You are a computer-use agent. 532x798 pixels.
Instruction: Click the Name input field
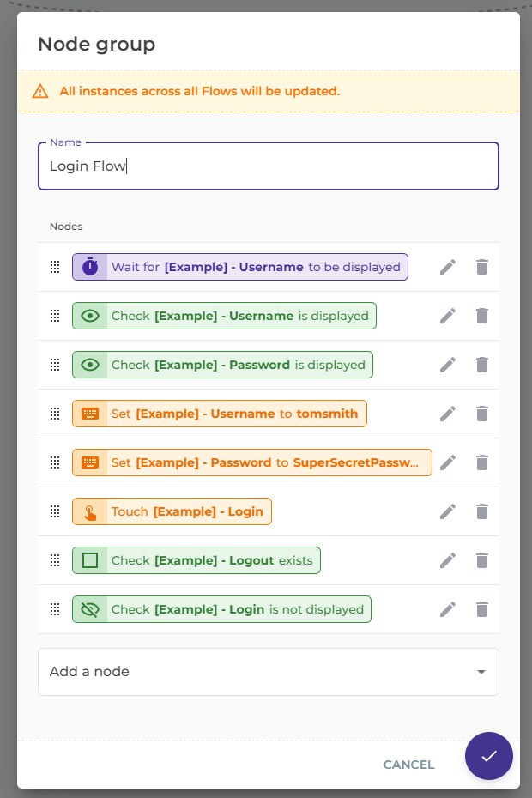coord(268,166)
